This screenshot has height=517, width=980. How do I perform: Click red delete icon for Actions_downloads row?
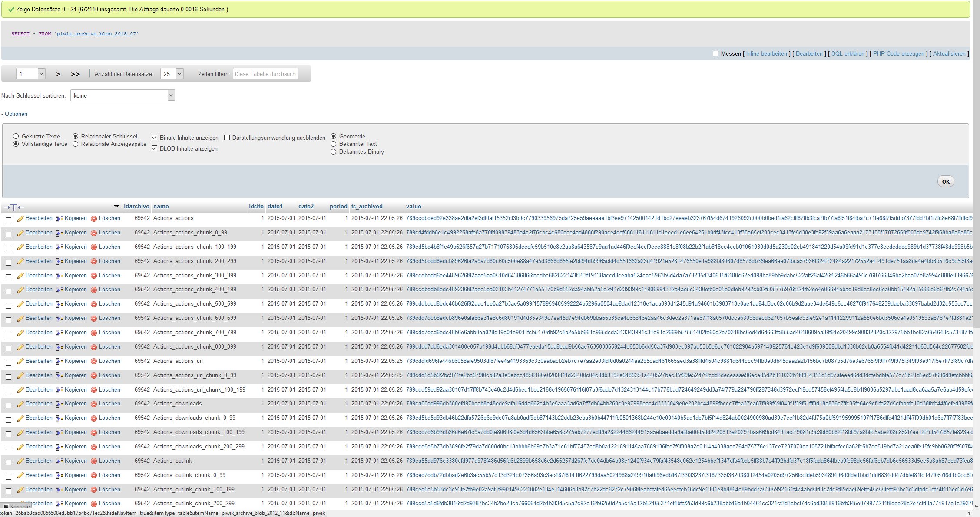pyautogui.click(x=93, y=404)
